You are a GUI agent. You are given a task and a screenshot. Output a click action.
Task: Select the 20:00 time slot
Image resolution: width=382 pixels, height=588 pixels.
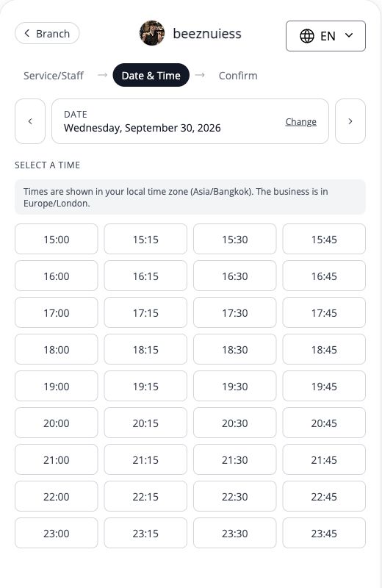point(57,423)
